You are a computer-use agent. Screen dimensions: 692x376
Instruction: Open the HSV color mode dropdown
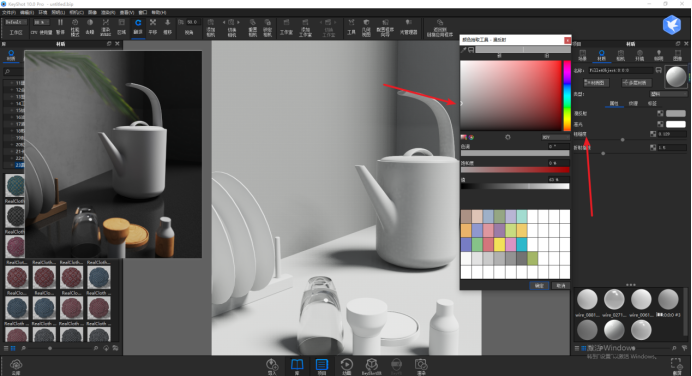(x=555, y=137)
